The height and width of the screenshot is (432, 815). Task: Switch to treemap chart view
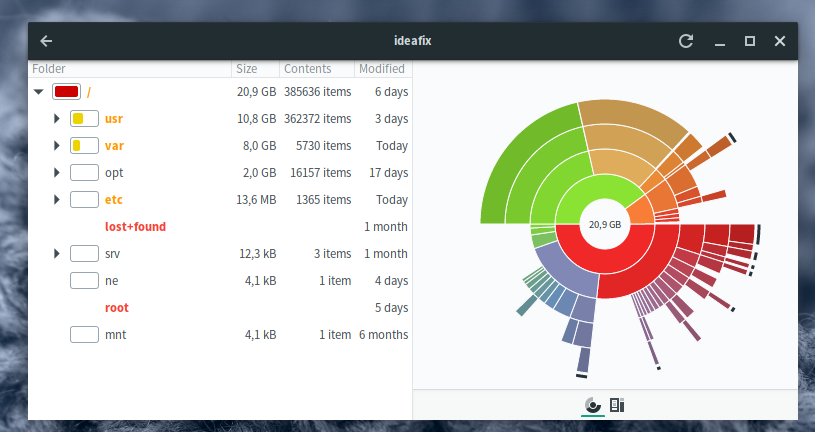click(617, 405)
